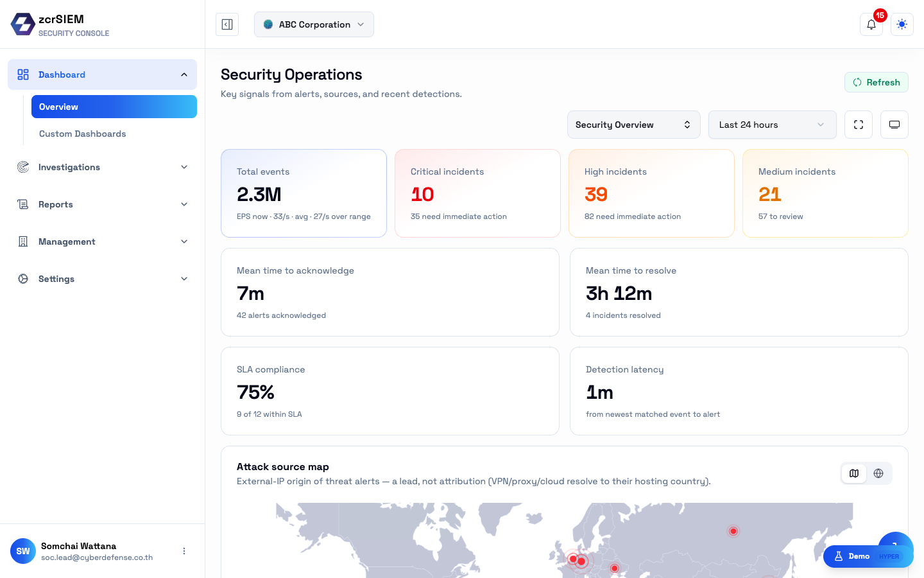
Task: Collapse the Dashboard menu chevron
Action: pyautogui.click(x=184, y=74)
